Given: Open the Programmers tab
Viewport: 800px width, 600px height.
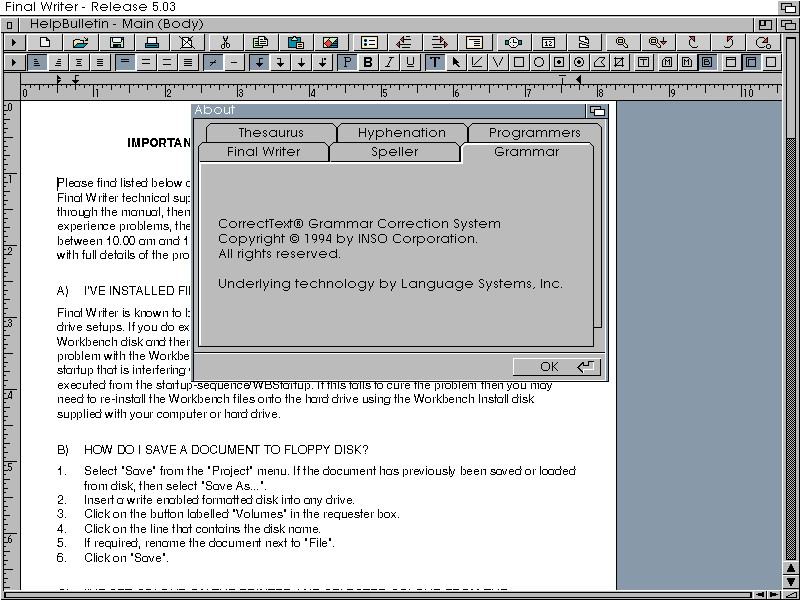Looking at the screenshot, I should pyautogui.click(x=535, y=133).
